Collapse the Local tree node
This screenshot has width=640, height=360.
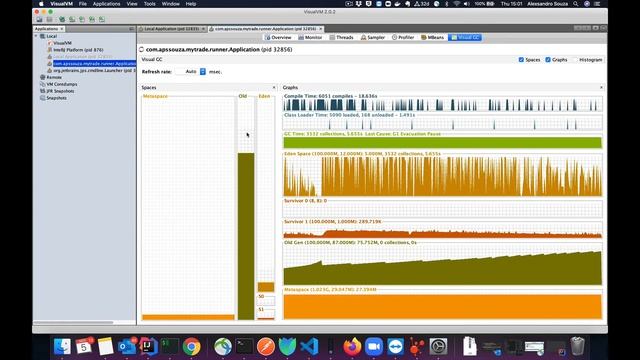36,36
